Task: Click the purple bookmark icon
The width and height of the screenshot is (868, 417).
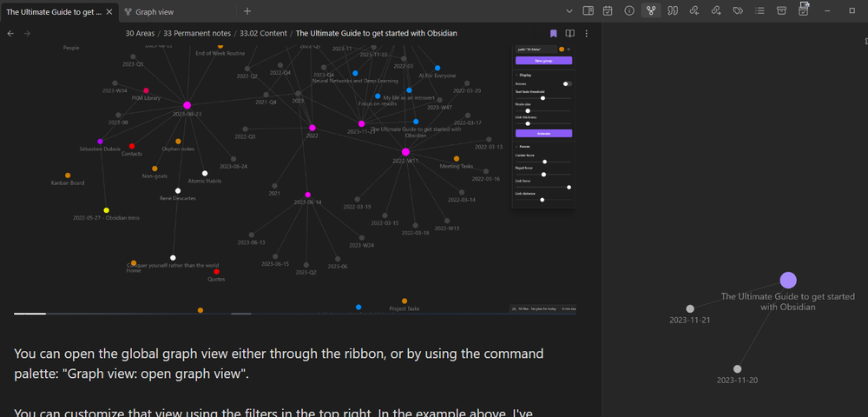Action: point(553,33)
